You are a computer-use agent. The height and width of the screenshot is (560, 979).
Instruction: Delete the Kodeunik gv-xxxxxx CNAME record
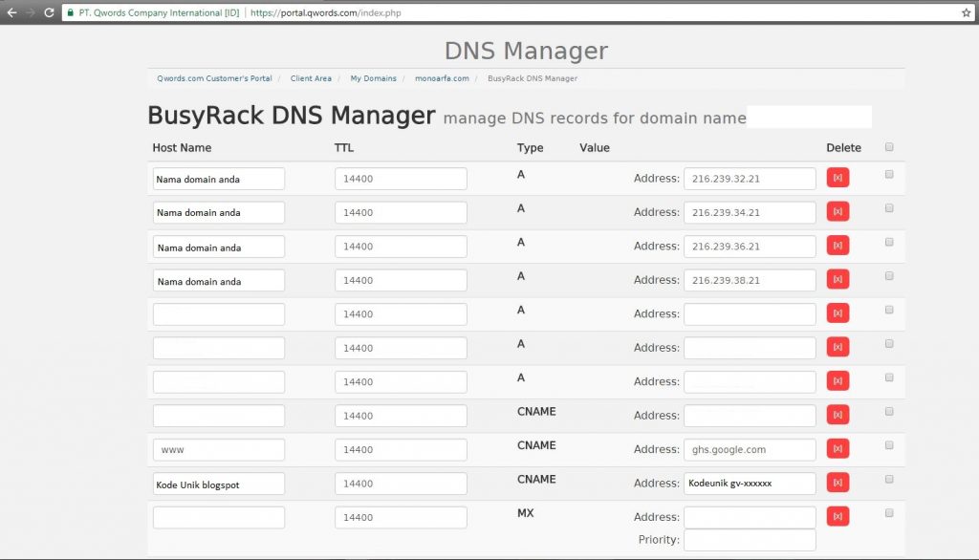tap(838, 484)
